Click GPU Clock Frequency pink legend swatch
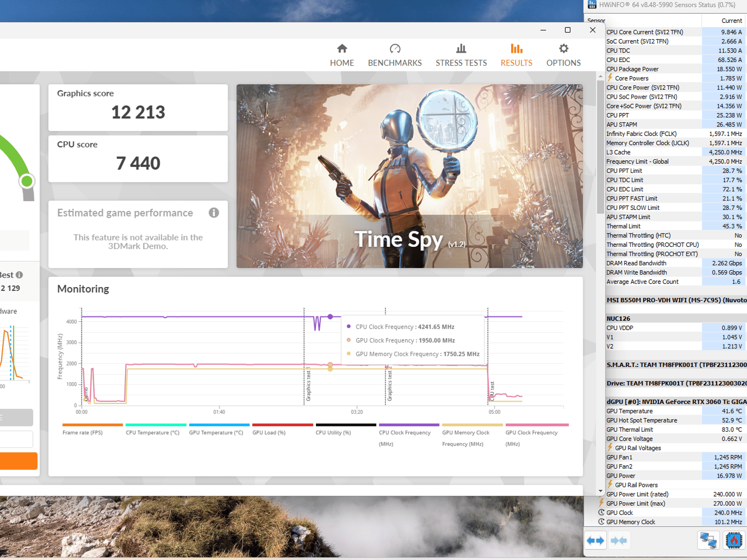 click(537, 425)
